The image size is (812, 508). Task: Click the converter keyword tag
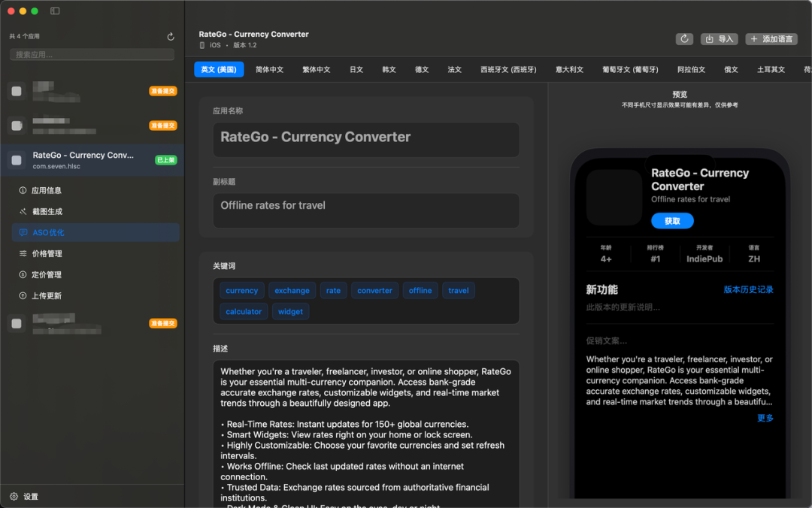(375, 291)
